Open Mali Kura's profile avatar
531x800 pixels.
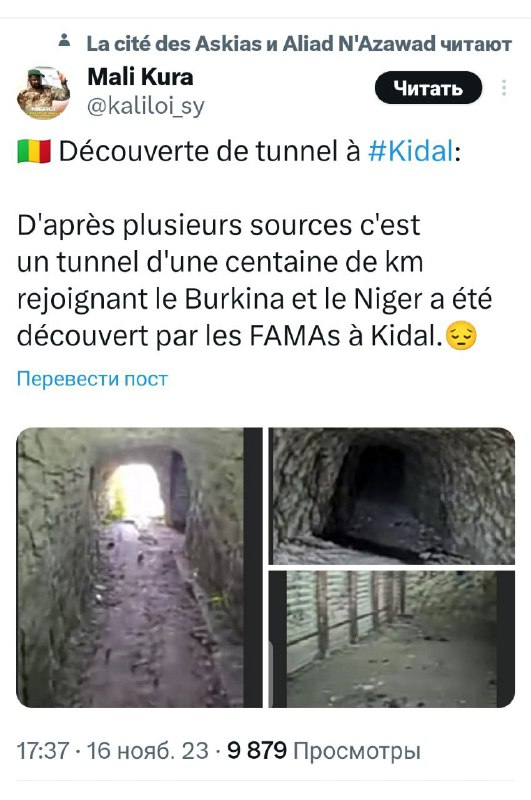43,92
